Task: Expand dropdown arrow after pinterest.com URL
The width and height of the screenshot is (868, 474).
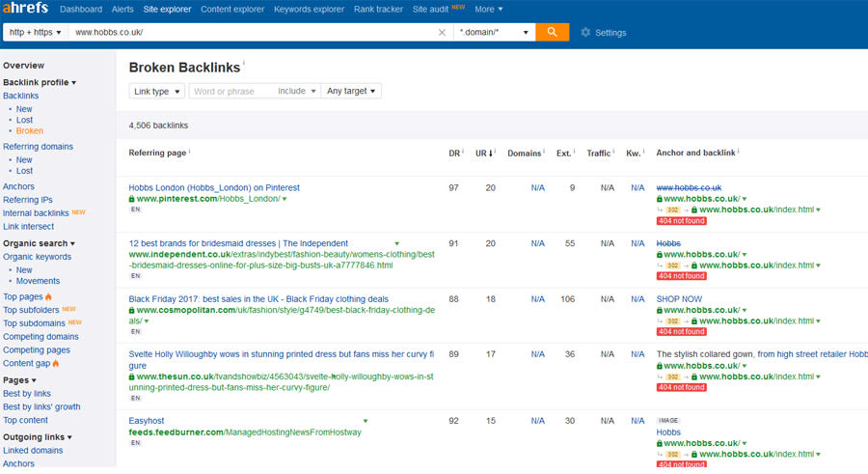Action: click(x=285, y=199)
